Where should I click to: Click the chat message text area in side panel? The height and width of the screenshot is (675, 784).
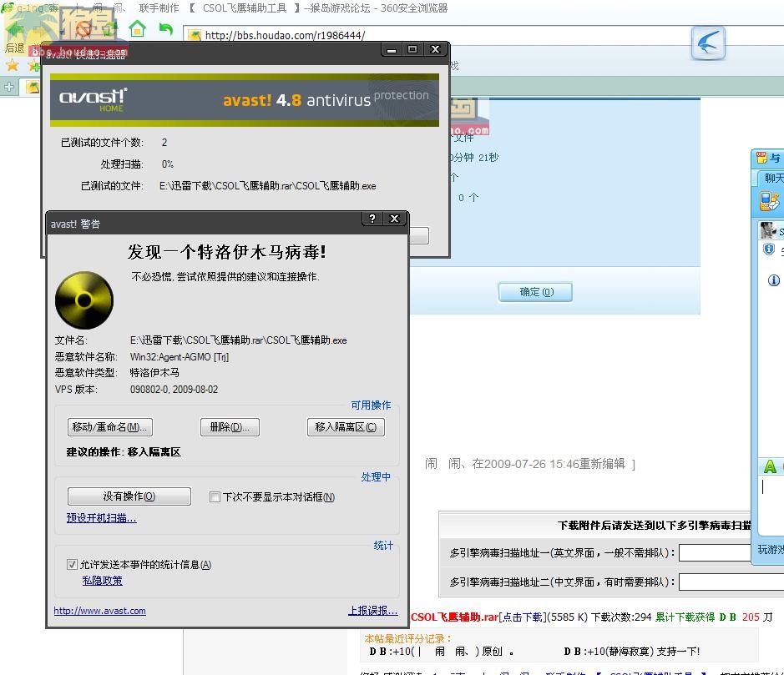(770, 505)
